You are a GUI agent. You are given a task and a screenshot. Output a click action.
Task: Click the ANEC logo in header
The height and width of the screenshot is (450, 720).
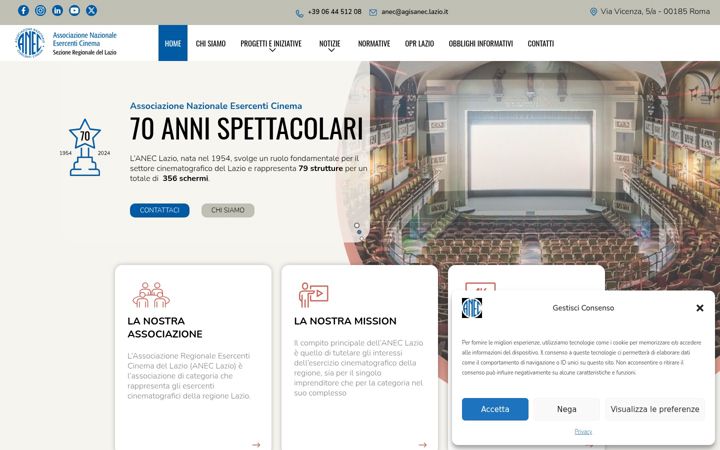tap(30, 43)
